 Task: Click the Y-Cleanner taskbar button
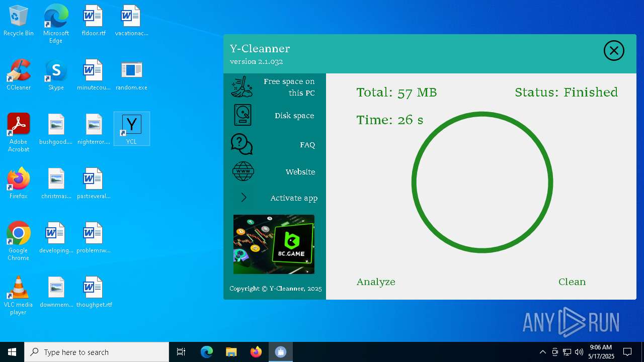[x=281, y=352]
